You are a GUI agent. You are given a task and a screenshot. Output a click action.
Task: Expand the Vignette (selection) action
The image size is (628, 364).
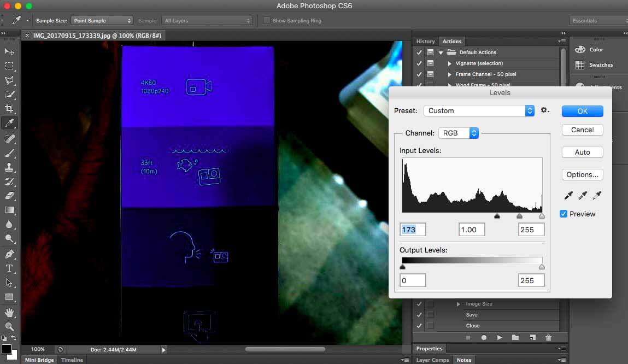449,63
